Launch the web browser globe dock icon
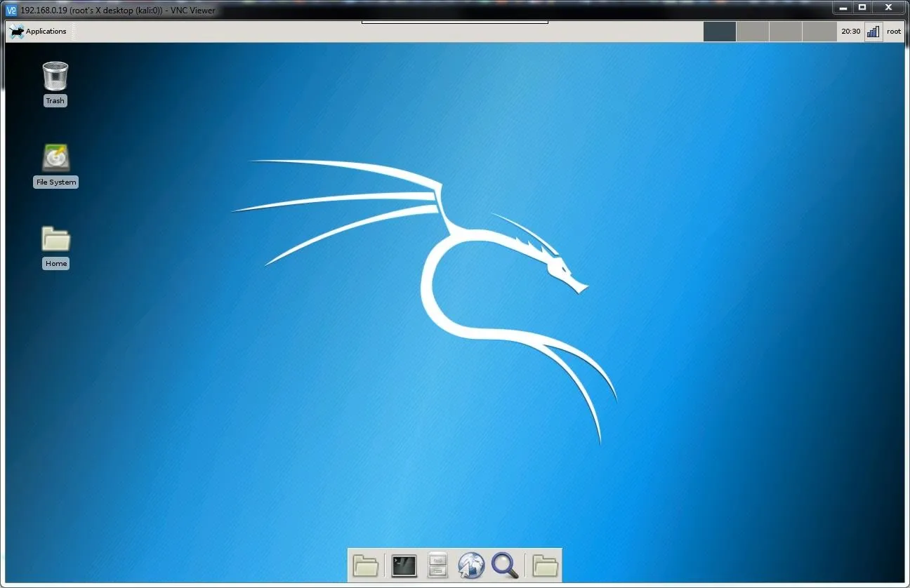The height and width of the screenshot is (588, 910). [x=471, y=566]
